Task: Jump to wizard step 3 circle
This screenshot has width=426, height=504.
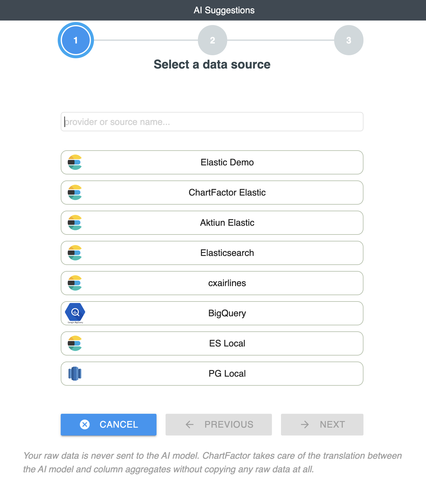Action: (349, 40)
